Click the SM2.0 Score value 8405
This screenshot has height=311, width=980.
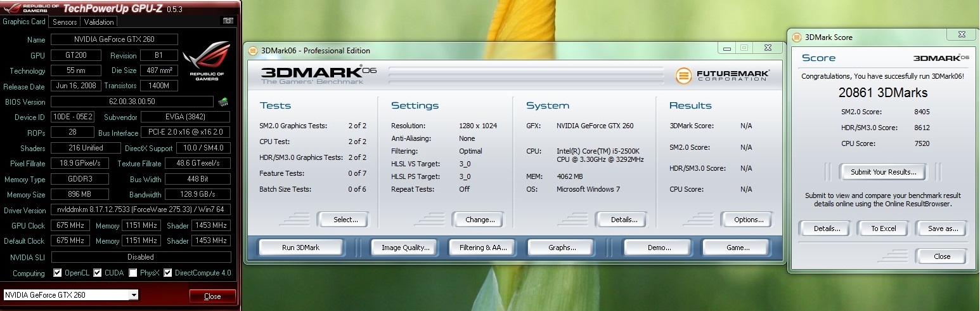click(922, 112)
